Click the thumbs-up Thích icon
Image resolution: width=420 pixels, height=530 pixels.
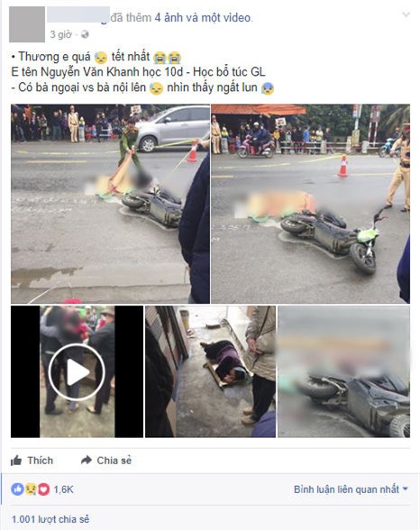pos(16,461)
